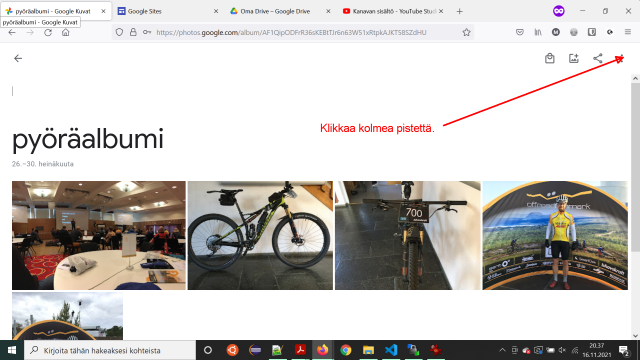Go to the browser home page
640x360 pixels.
[65, 32]
